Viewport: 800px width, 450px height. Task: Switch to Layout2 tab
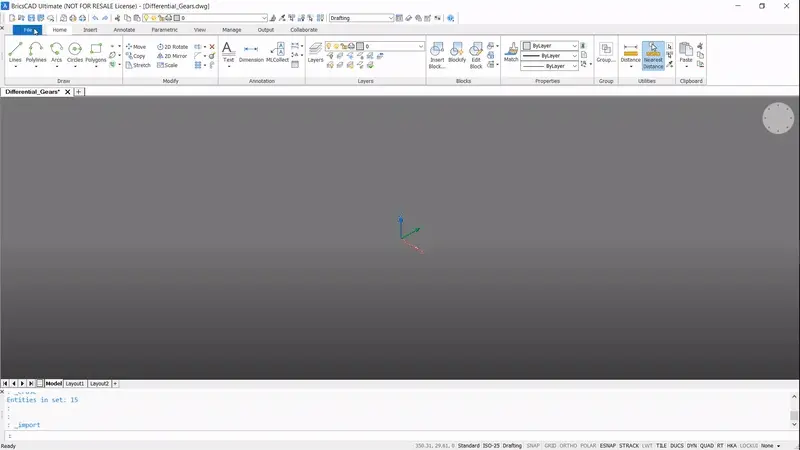point(99,383)
